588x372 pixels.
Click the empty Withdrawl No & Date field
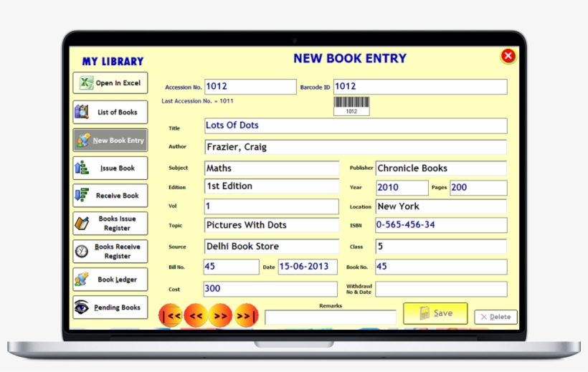[442, 289]
